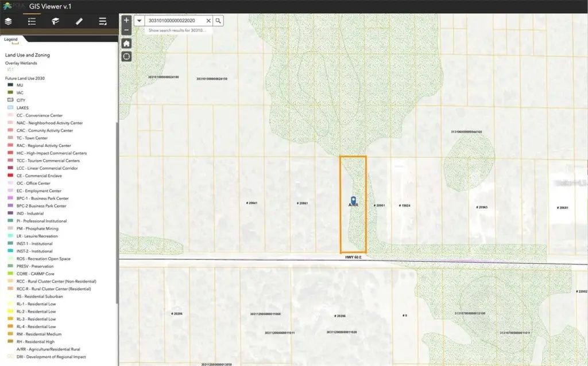Switch to the Legend tab
588x366 pixels.
(x=11, y=40)
